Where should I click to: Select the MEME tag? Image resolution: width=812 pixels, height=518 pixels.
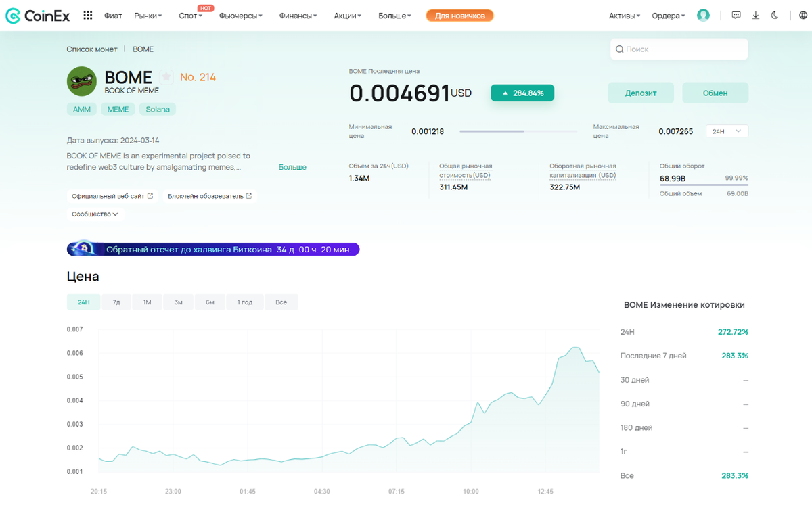[x=118, y=109]
